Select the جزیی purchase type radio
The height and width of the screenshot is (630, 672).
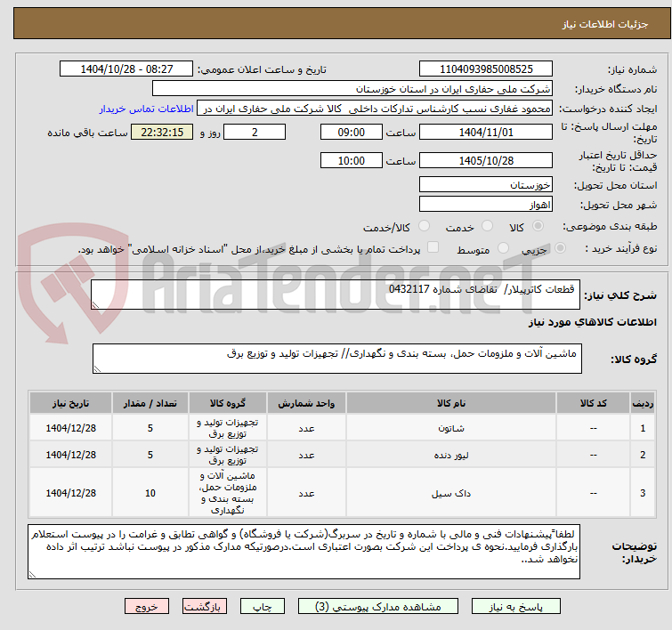pos(560,248)
